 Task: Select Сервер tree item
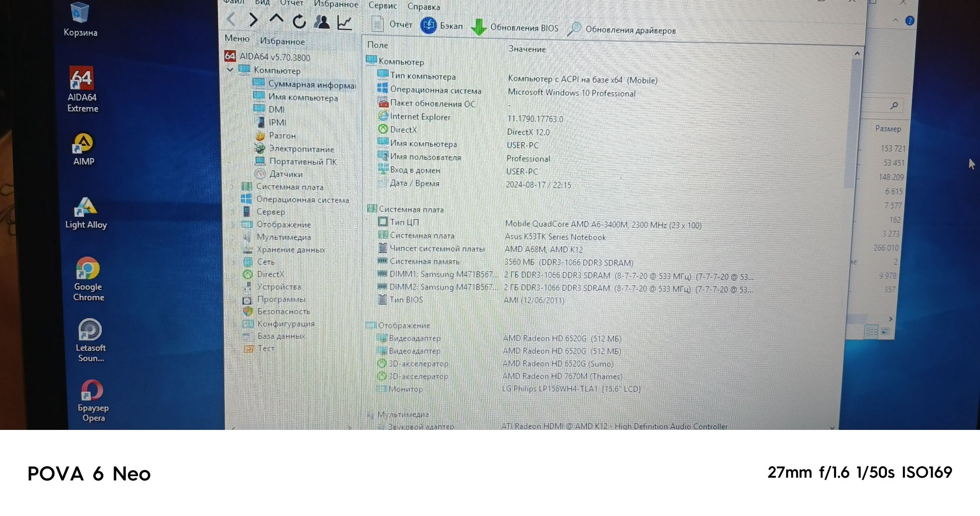[263, 211]
